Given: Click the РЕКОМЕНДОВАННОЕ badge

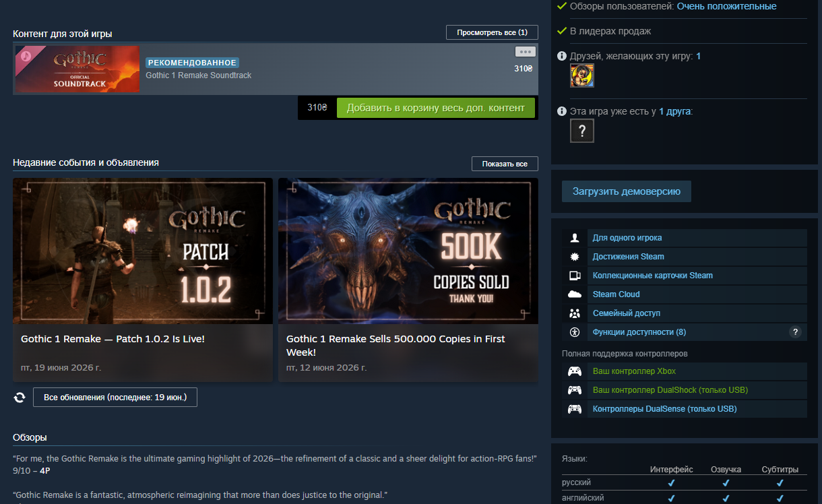Looking at the screenshot, I should (192, 63).
